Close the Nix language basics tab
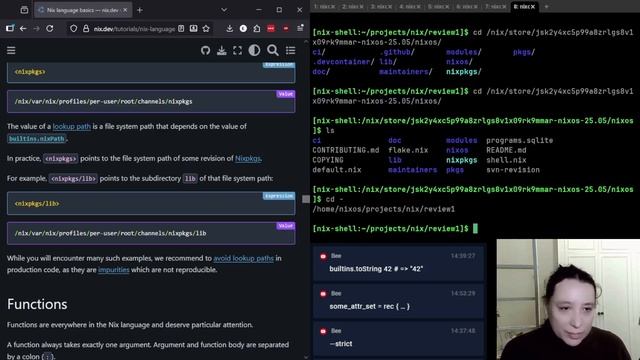This screenshot has height=360, width=640. tap(125, 10)
